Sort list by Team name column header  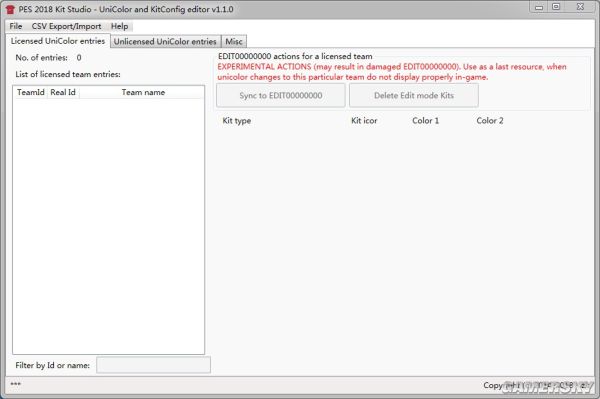point(143,92)
